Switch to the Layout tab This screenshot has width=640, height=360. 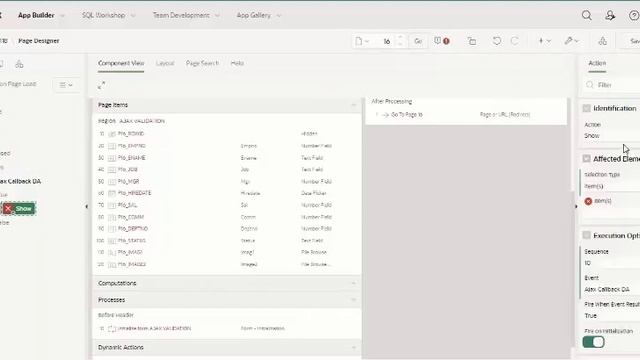pyautogui.click(x=165, y=63)
